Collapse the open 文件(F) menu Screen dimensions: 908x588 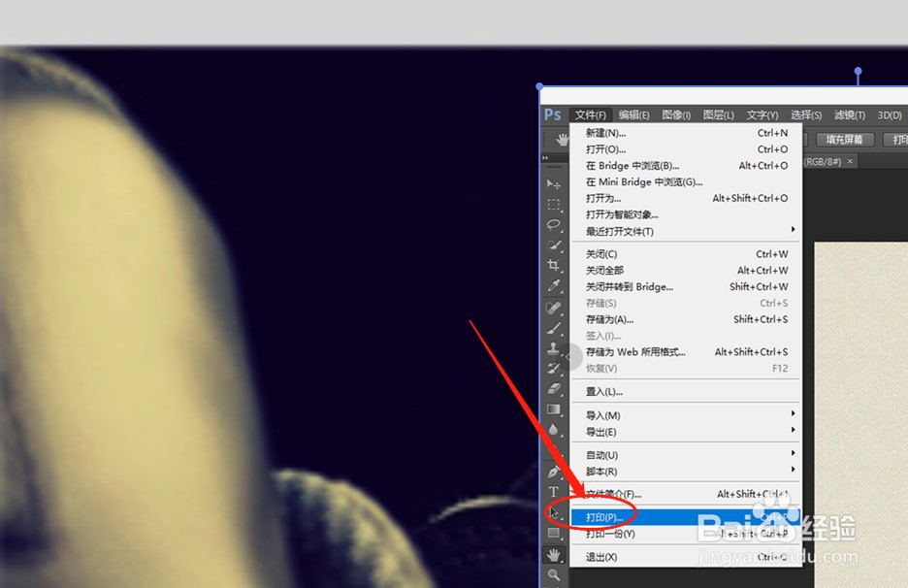pyautogui.click(x=590, y=114)
